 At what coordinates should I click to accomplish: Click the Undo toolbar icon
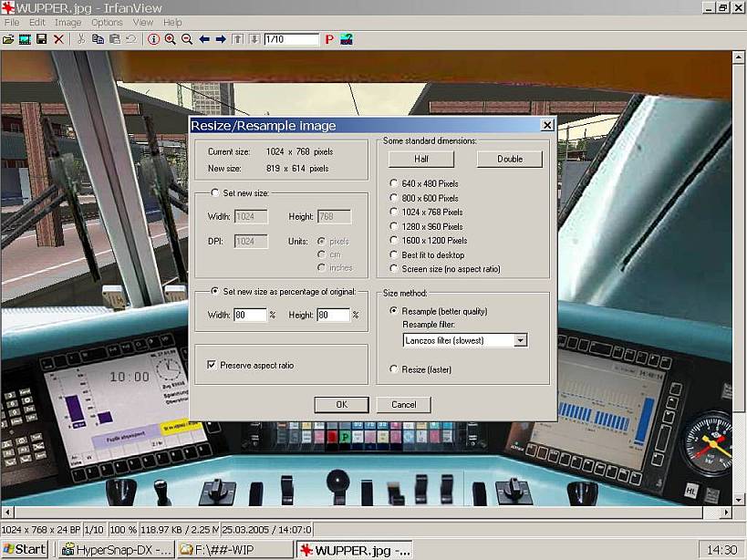pyautogui.click(x=131, y=39)
